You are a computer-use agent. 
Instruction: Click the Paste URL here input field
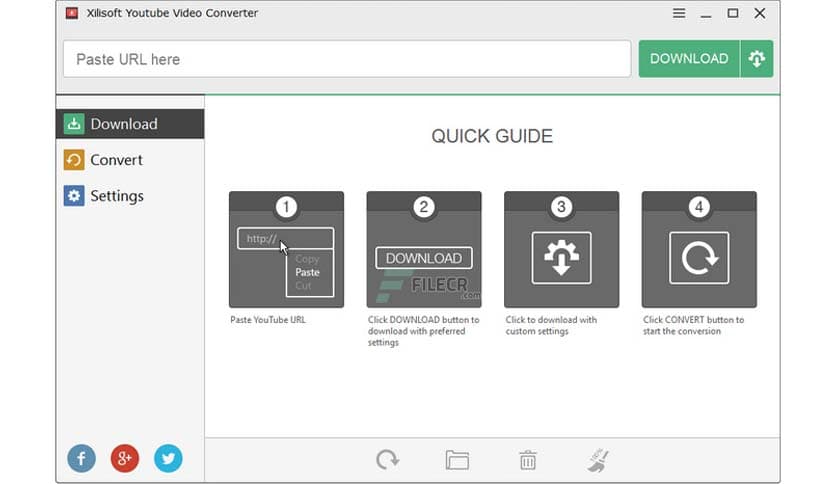(x=347, y=59)
